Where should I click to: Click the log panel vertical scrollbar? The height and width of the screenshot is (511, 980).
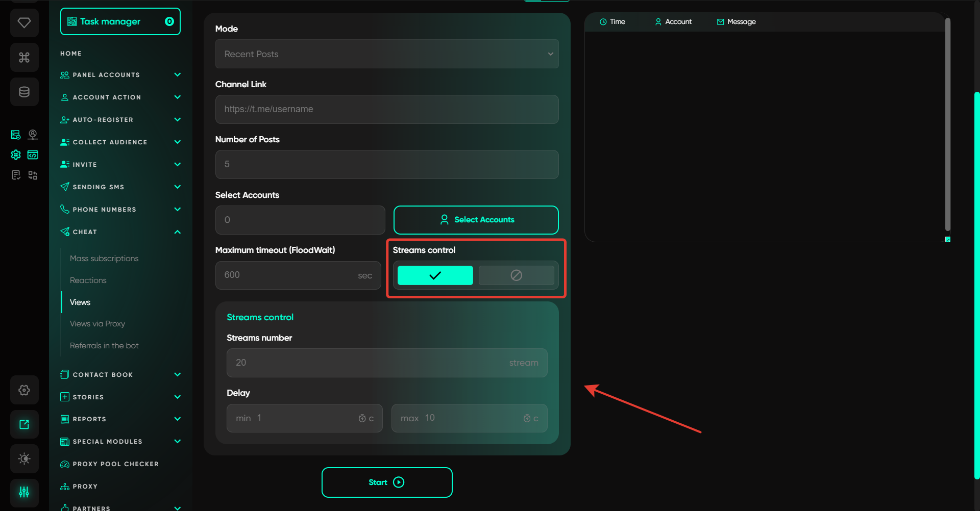pos(947,125)
